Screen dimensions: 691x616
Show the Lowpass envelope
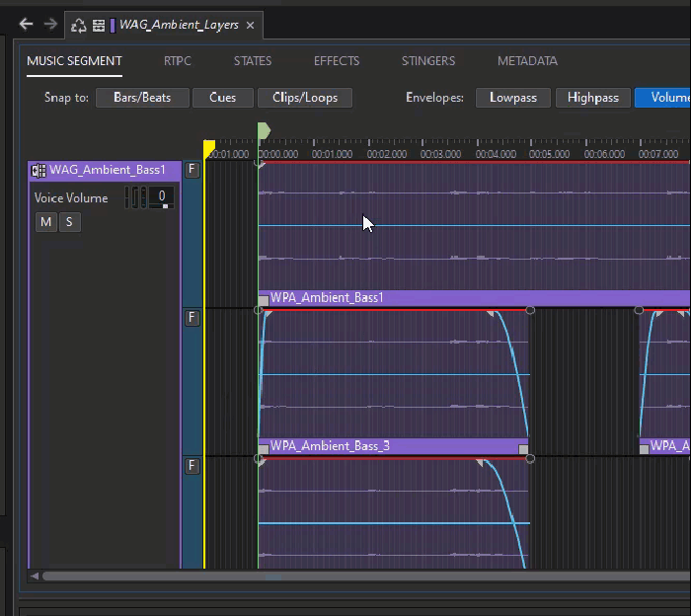(x=512, y=98)
